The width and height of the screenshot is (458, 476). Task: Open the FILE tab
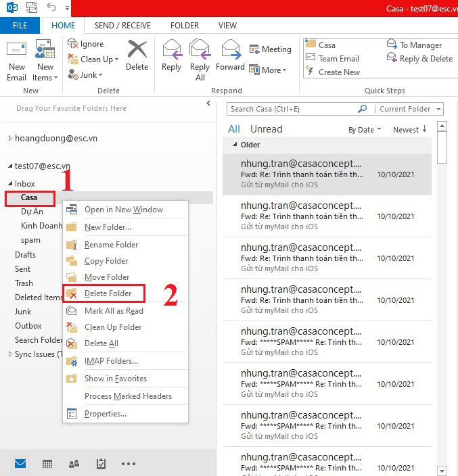point(20,26)
